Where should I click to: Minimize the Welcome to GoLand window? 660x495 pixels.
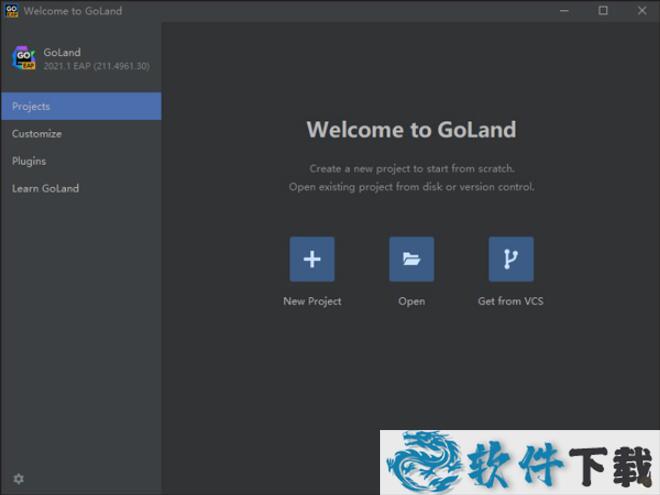pyautogui.click(x=567, y=11)
